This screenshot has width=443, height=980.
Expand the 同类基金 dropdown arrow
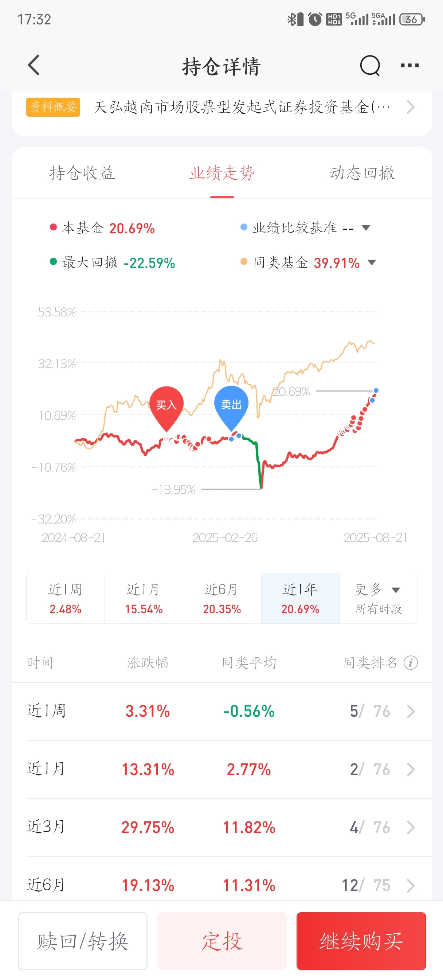[x=372, y=262]
